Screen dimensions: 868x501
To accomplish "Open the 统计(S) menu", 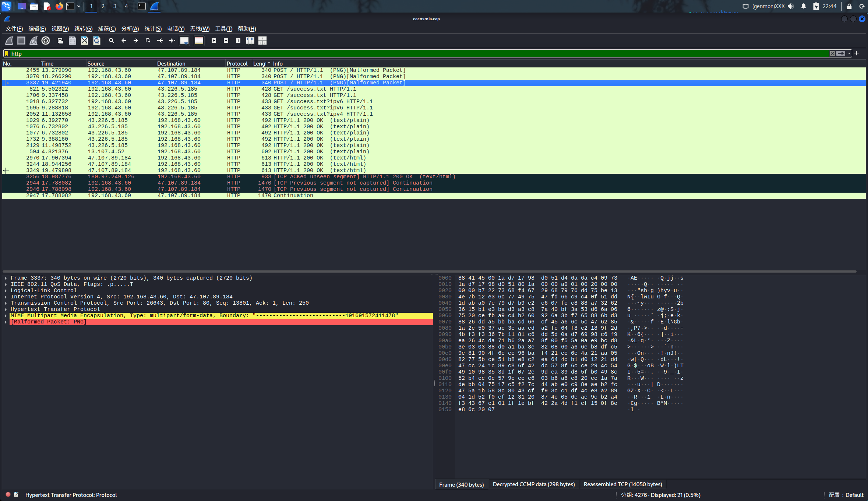I will [x=153, y=29].
